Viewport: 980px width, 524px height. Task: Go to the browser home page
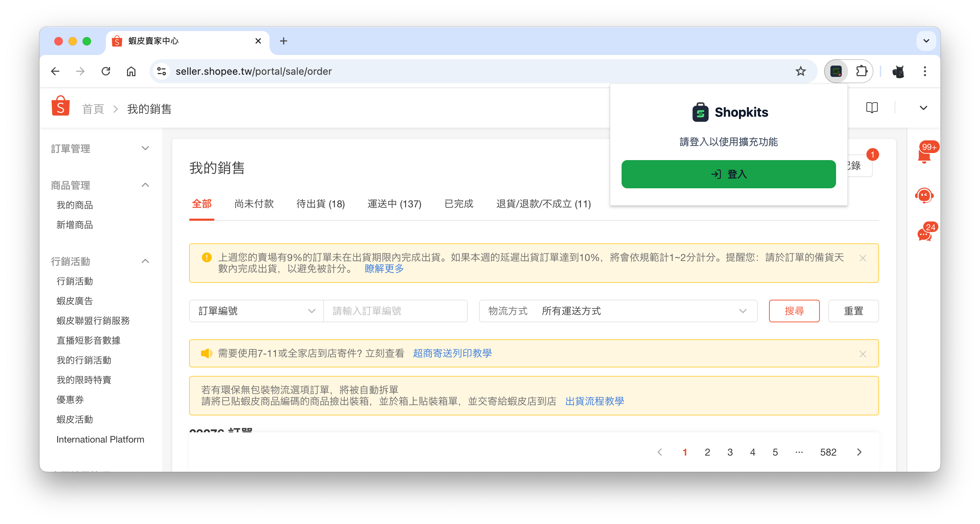pos(131,71)
